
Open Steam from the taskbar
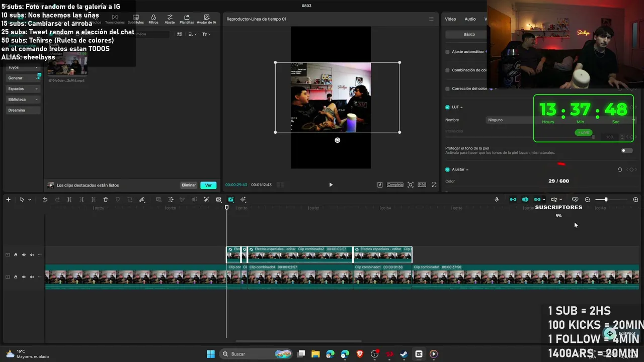coord(404,354)
